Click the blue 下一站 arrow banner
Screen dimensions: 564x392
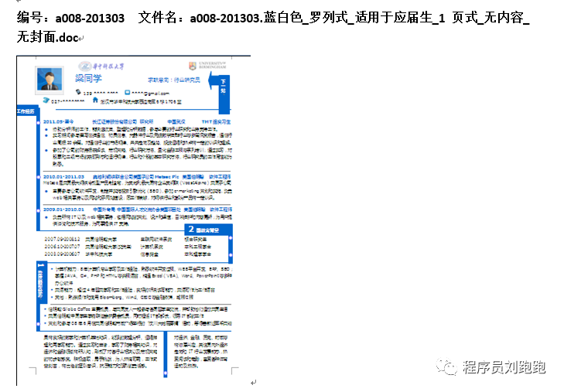click(x=220, y=92)
